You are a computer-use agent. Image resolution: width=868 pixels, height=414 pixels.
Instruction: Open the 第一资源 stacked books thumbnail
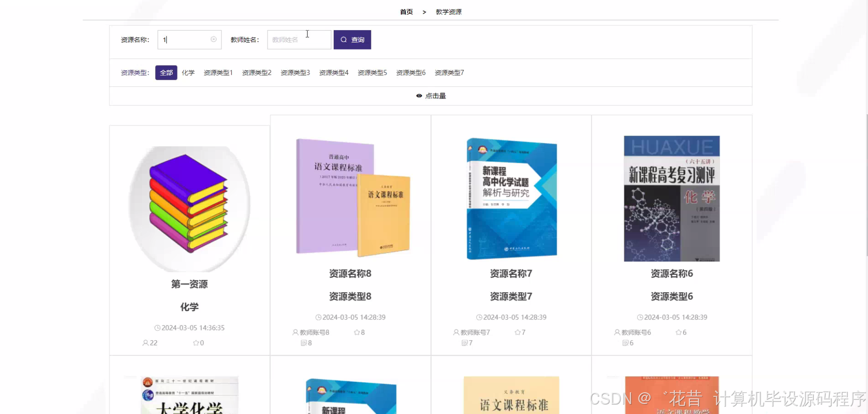click(189, 209)
